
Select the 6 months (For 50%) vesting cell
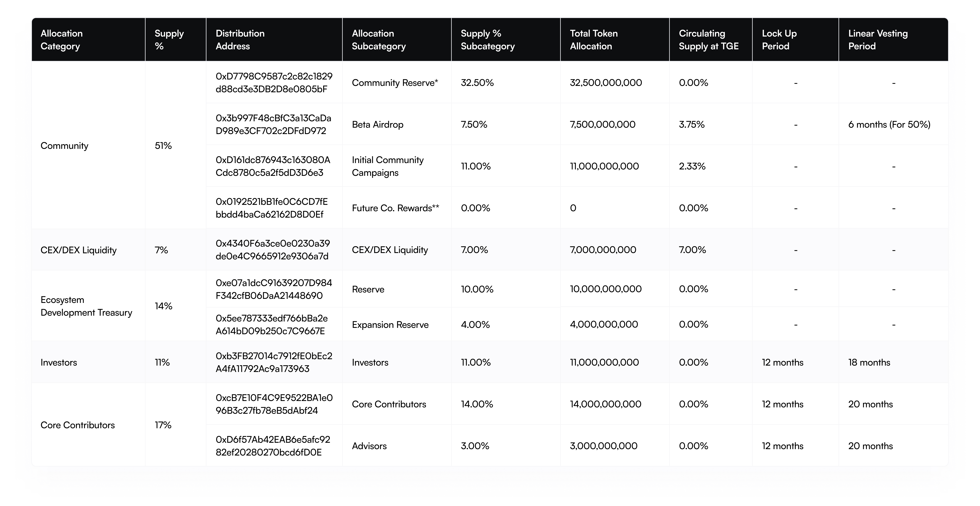coord(889,124)
